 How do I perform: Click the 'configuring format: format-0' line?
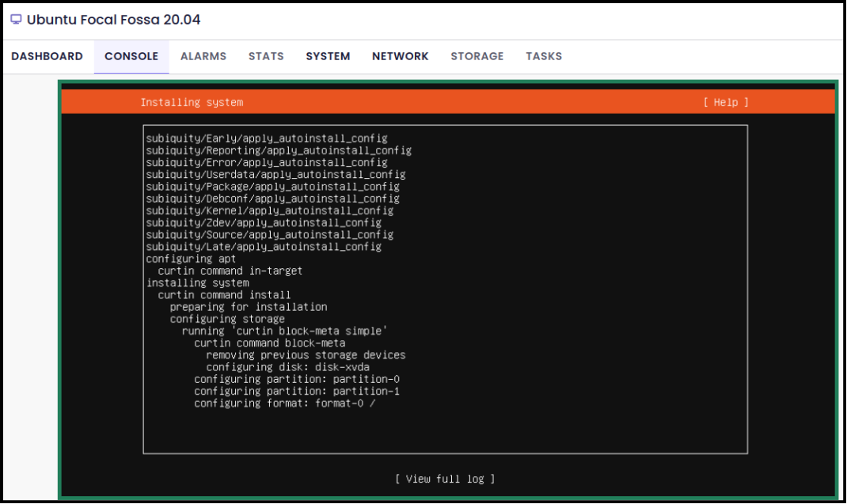pyautogui.click(x=285, y=403)
